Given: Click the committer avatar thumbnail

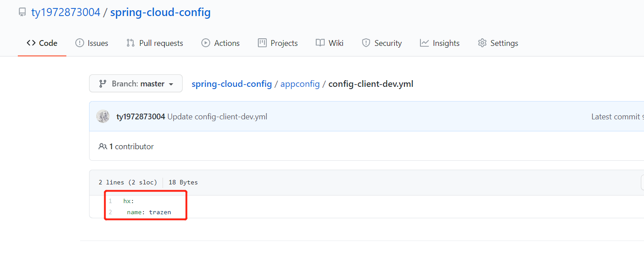Looking at the screenshot, I should click(x=103, y=117).
